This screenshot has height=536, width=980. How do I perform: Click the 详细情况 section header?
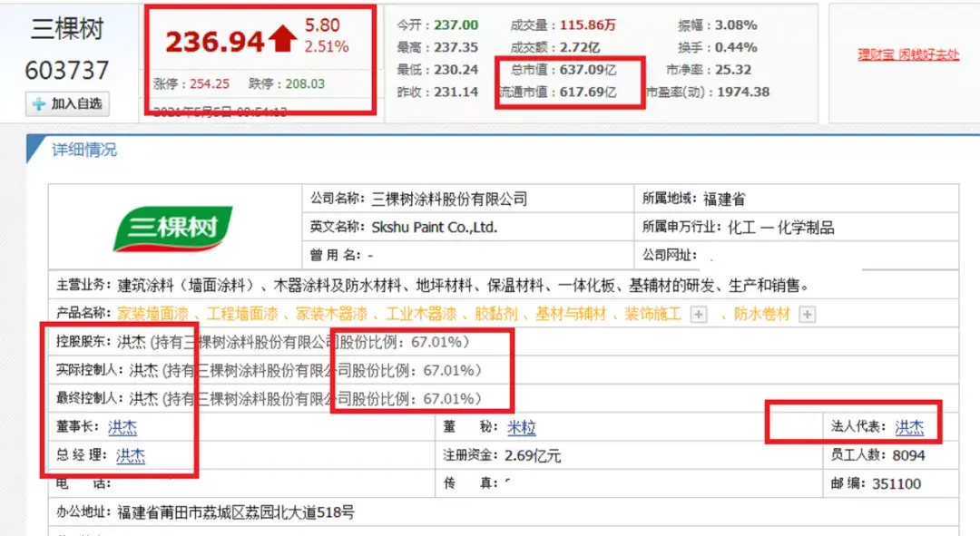[x=84, y=150]
